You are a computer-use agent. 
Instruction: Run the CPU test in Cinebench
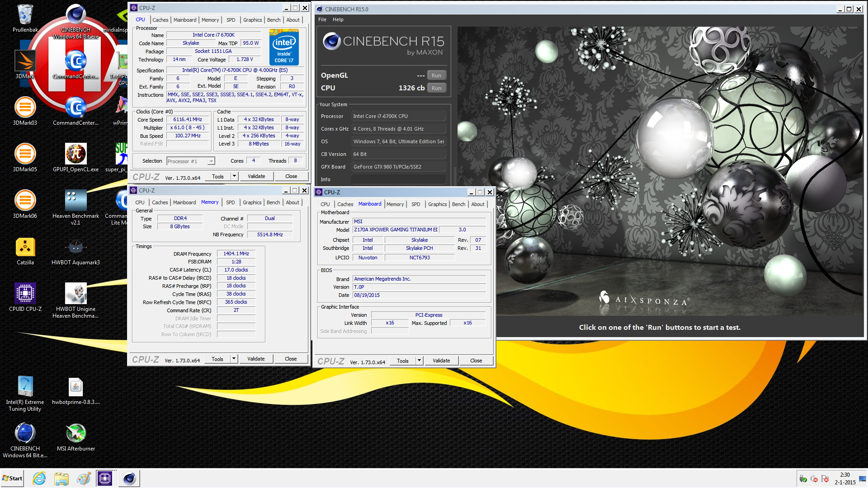pyautogui.click(x=436, y=88)
